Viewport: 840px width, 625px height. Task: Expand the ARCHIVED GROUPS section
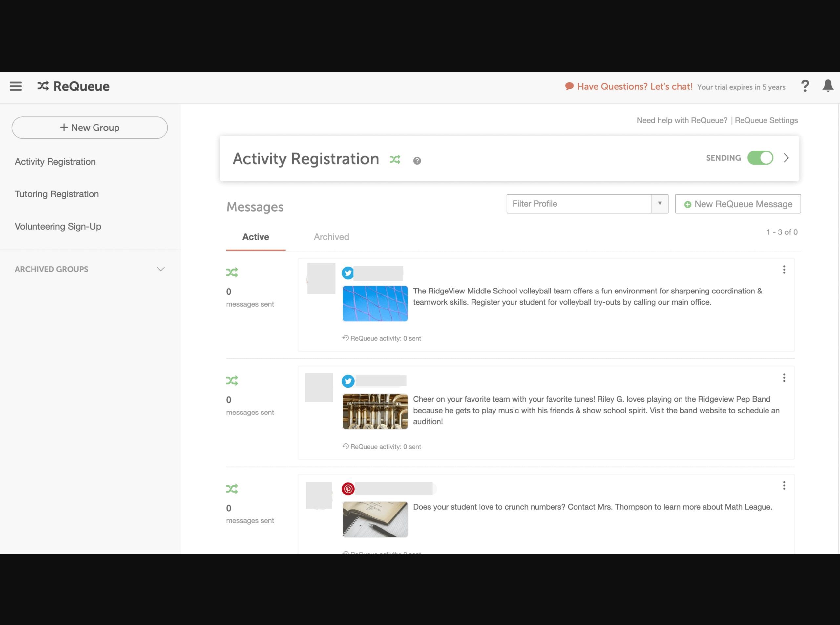point(161,269)
